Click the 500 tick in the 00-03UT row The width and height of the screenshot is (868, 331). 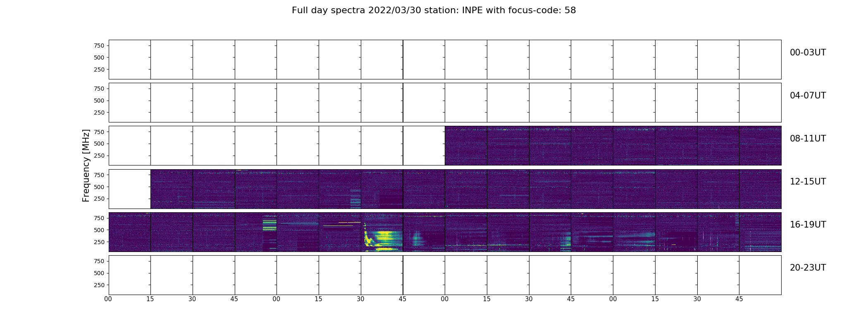tap(99, 58)
